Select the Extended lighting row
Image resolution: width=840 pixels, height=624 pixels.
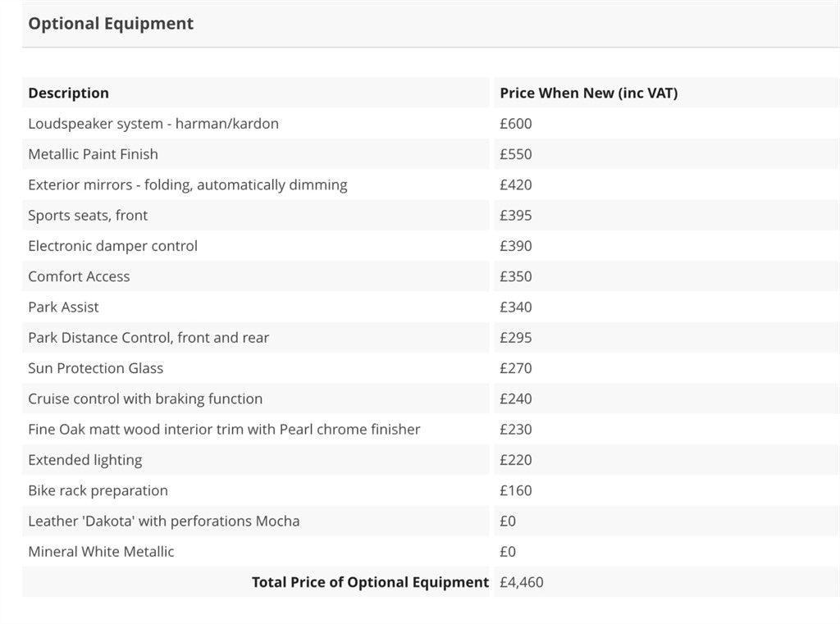tap(84, 460)
